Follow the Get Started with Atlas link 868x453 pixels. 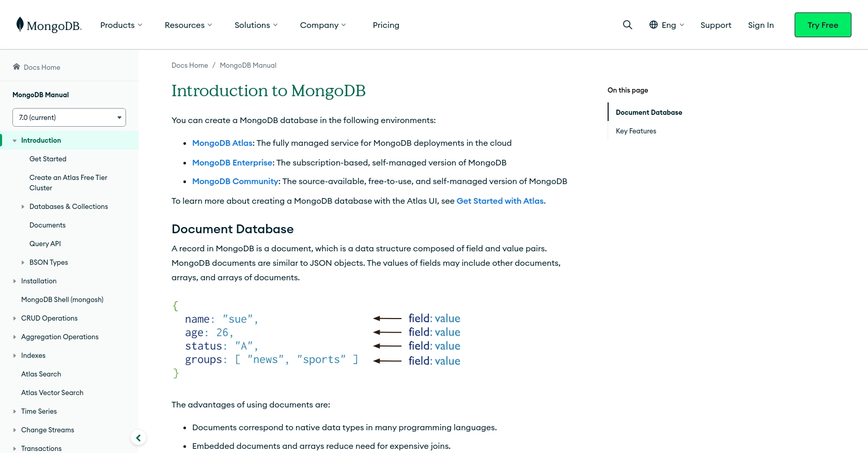pyautogui.click(x=501, y=201)
